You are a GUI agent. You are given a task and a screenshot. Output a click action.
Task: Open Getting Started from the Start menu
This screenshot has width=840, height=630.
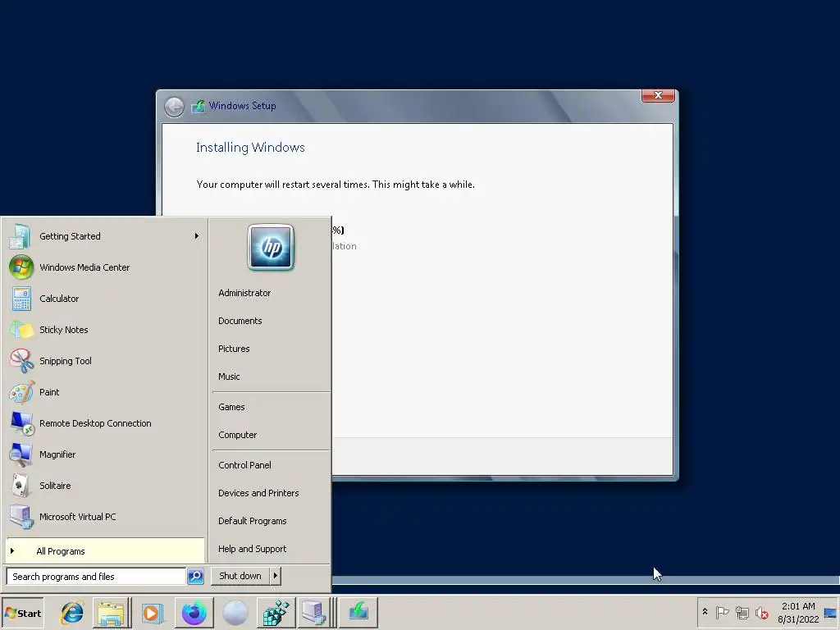(104, 236)
